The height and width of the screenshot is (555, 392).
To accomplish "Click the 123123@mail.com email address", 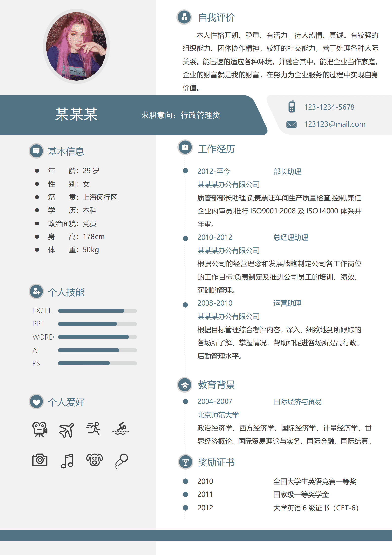I will click(x=334, y=124).
